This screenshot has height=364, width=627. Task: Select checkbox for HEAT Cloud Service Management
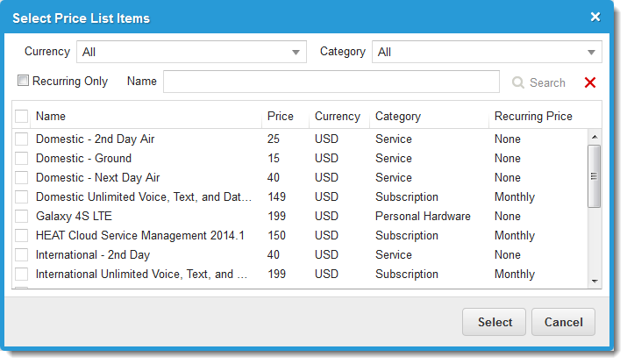pos(22,236)
